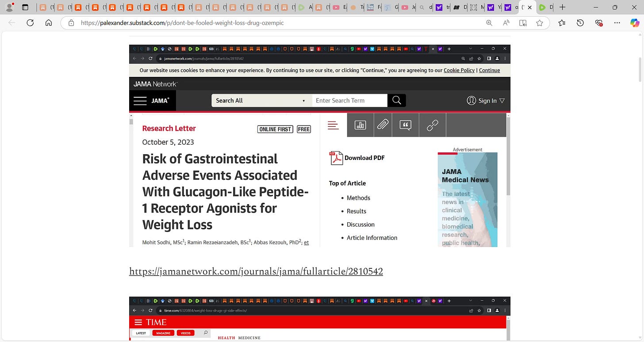Click Cookie Policy in the JAMA screenshot

click(459, 70)
